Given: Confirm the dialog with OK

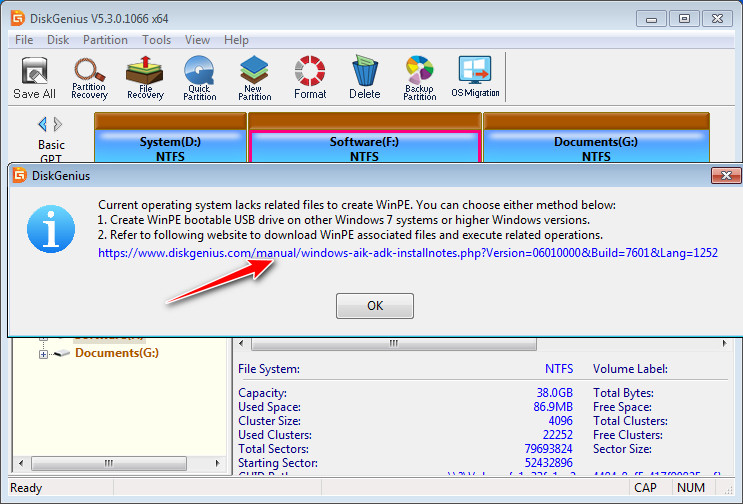Looking at the screenshot, I should tap(375, 306).
